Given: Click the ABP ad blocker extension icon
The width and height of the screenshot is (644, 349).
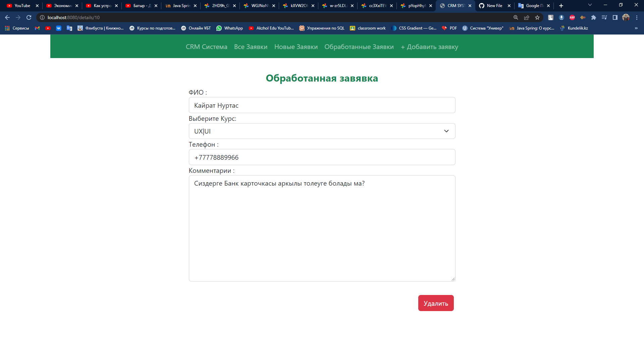Looking at the screenshot, I should [x=572, y=17].
